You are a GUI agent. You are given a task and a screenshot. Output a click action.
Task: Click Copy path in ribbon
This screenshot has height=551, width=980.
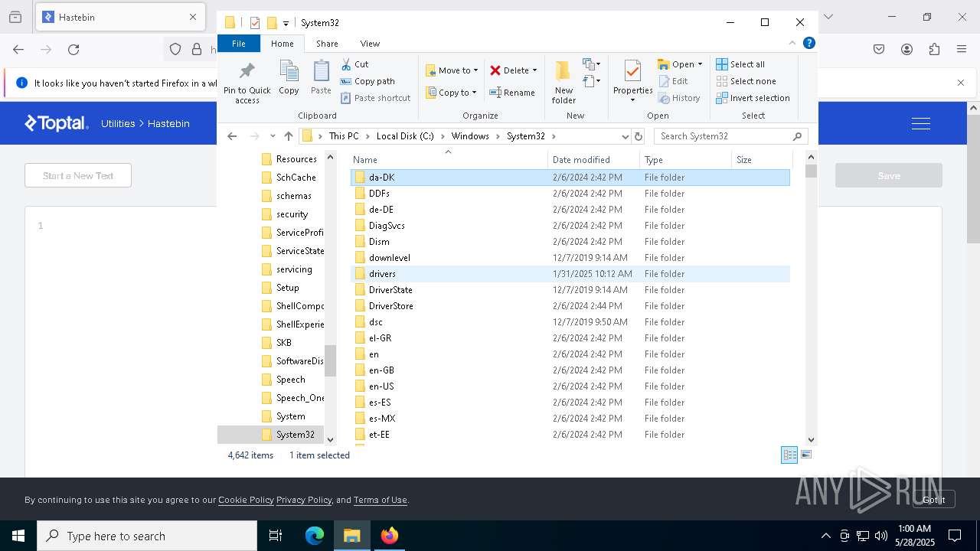click(367, 81)
